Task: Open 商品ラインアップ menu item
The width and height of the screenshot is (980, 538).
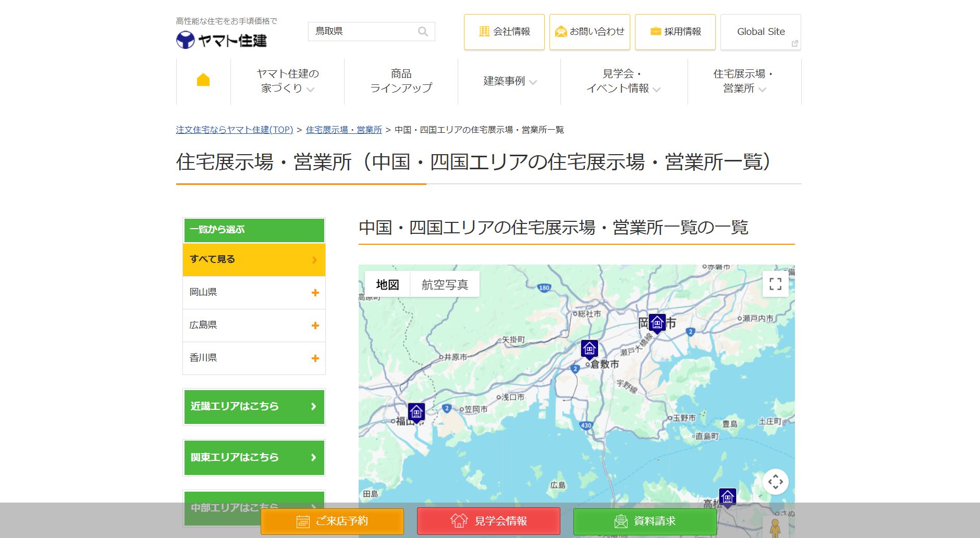Action: [x=401, y=81]
